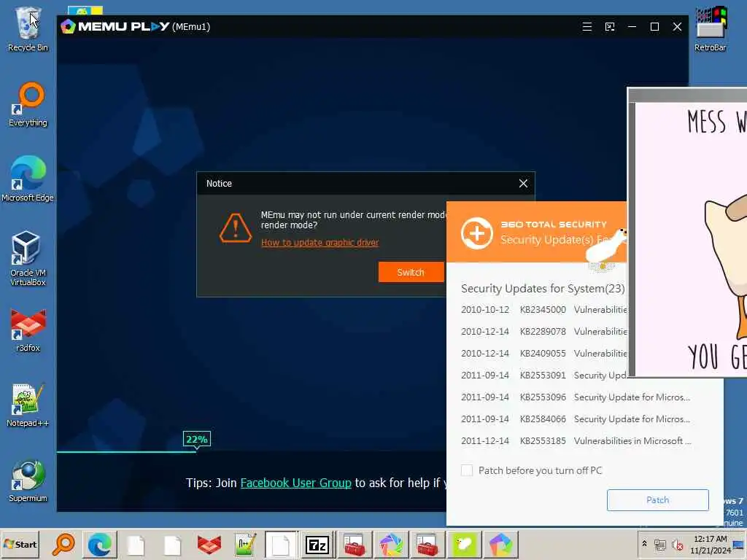Image resolution: width=747 pixels, height=560 pixels.
Task: Click the network tray icon
Action: pos(659,544)
